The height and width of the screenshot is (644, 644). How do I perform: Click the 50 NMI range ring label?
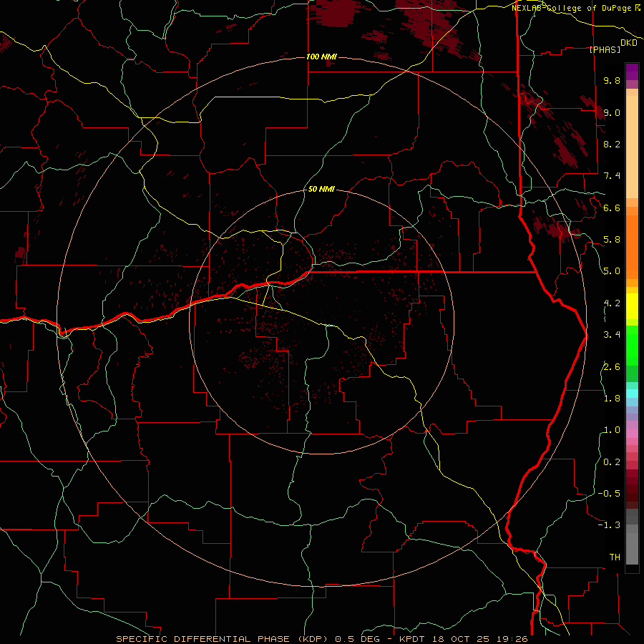point(321,189)
